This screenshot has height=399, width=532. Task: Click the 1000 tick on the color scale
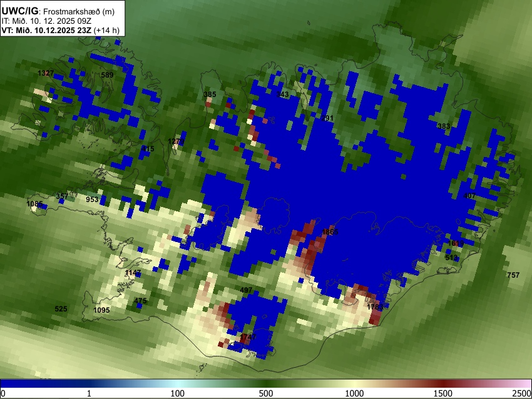pyautogui.click(x=354, y=393)
